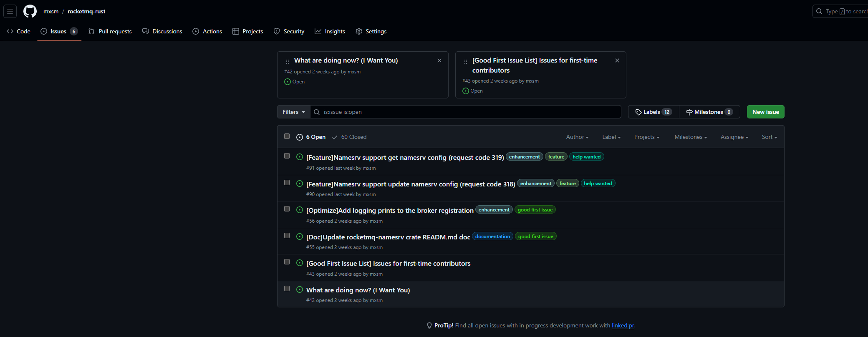Open the Discussions tab
Image resolution: width=868 pixels, height=337 pixels.
(162, 31)
